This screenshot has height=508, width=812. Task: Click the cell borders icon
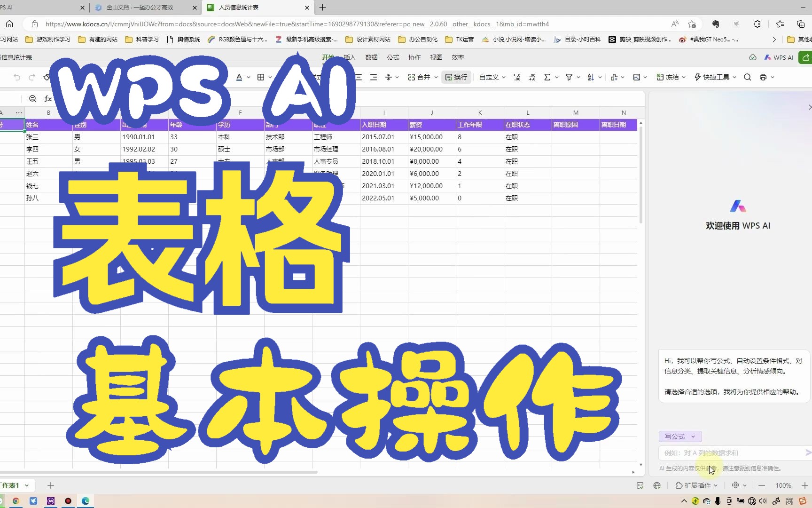261,77
